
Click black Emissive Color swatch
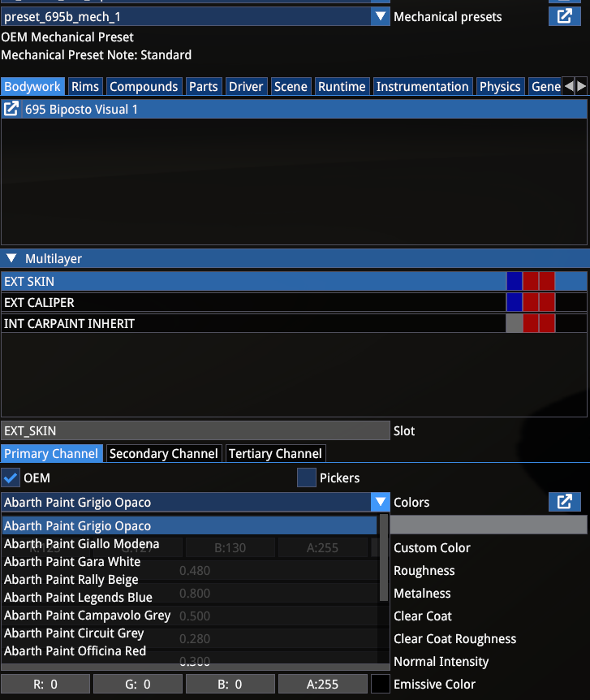click(381, 684)
